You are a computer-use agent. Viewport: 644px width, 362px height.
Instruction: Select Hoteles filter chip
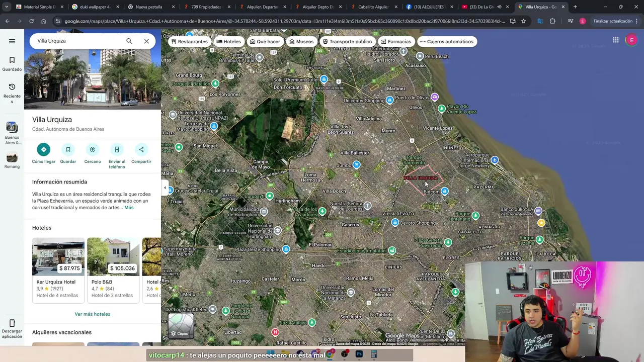[x=229, y=42]
